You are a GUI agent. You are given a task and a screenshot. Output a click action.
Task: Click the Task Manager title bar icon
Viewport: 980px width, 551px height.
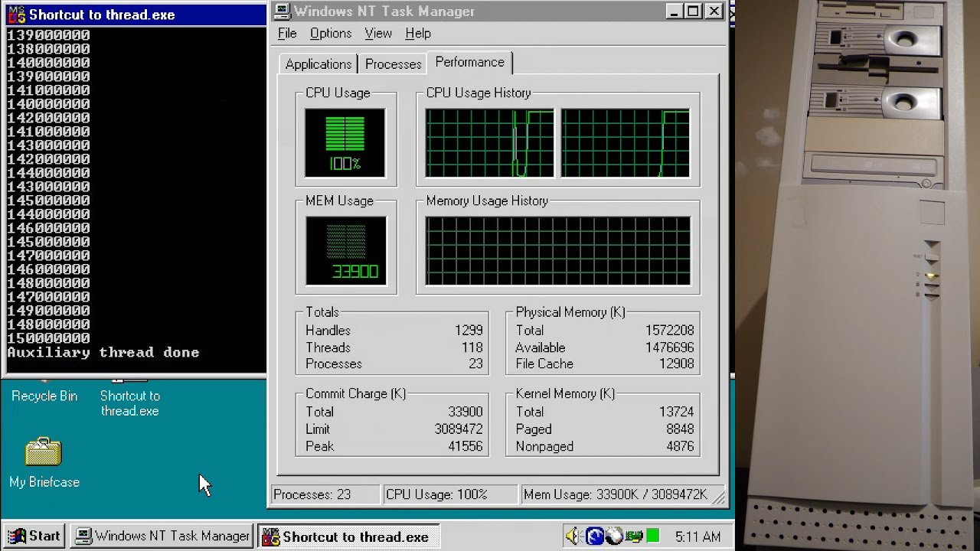[283, 11]
